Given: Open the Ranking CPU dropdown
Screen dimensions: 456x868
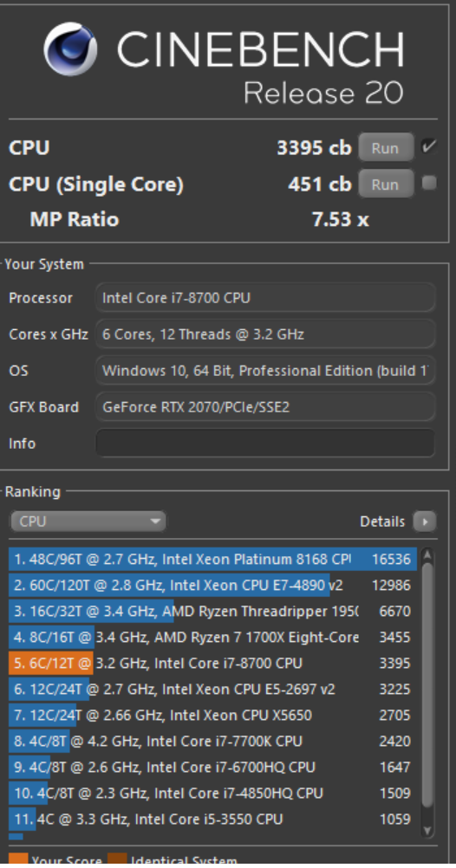Looking at the screenshot, I should click(x=88, y=521).
